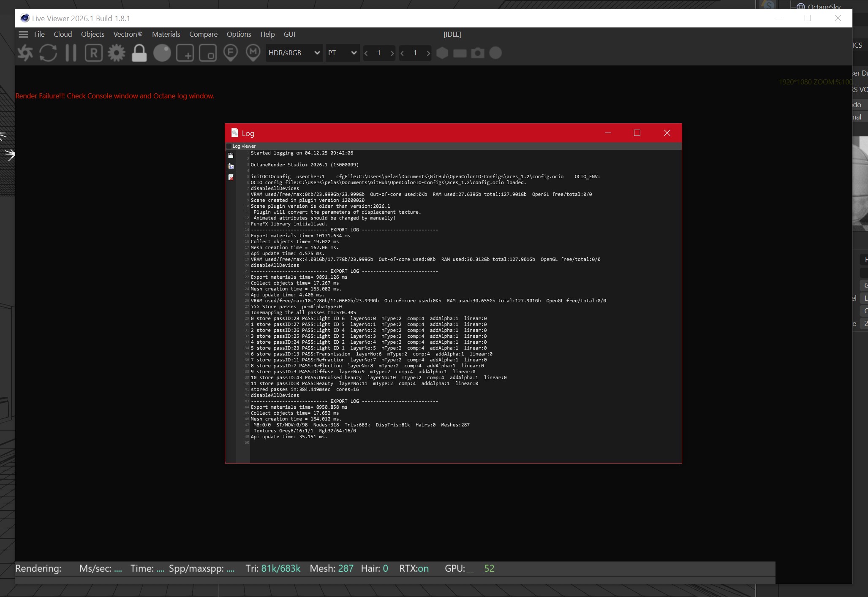The height and width of the screenshot is (597, 868).
Task: Open the Vectron menu
Action: pos(128,34)
